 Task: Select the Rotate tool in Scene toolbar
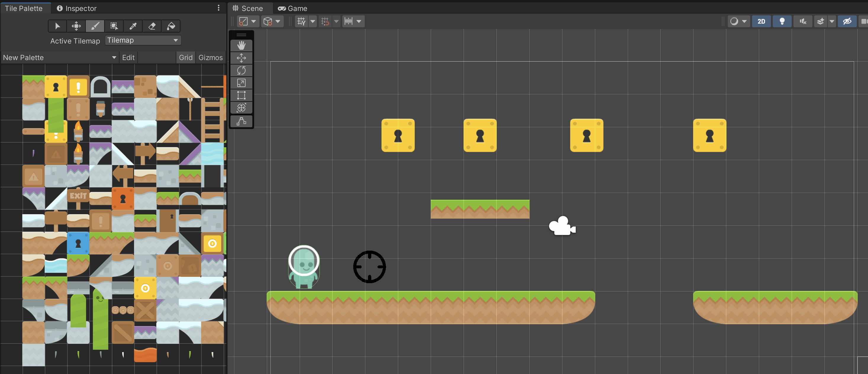click(x=241, y=70)
